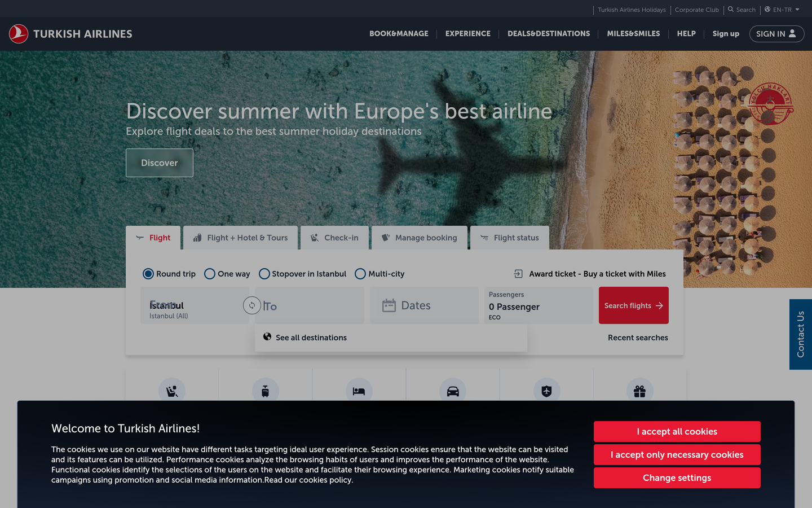Open the HELP menu
This screenshot has height=508, width=812.
(686, 34)
